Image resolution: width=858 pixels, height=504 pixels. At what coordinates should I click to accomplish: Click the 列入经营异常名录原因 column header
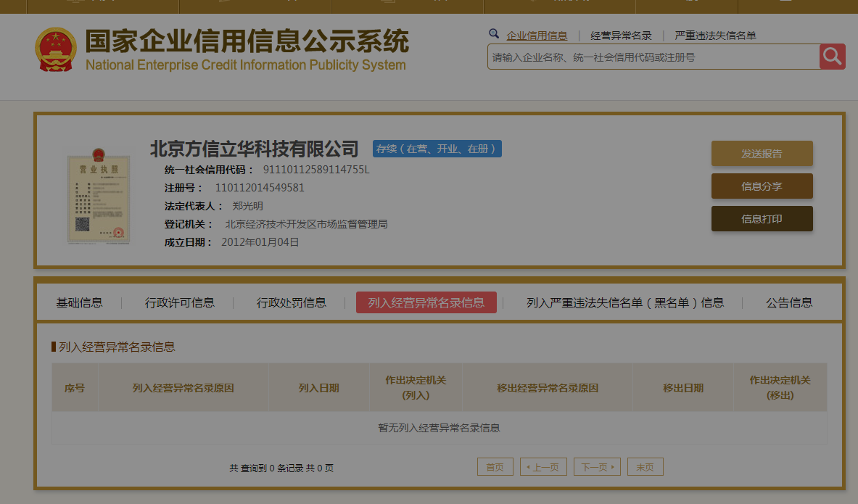pyautogui.click(x=183, y=387)
